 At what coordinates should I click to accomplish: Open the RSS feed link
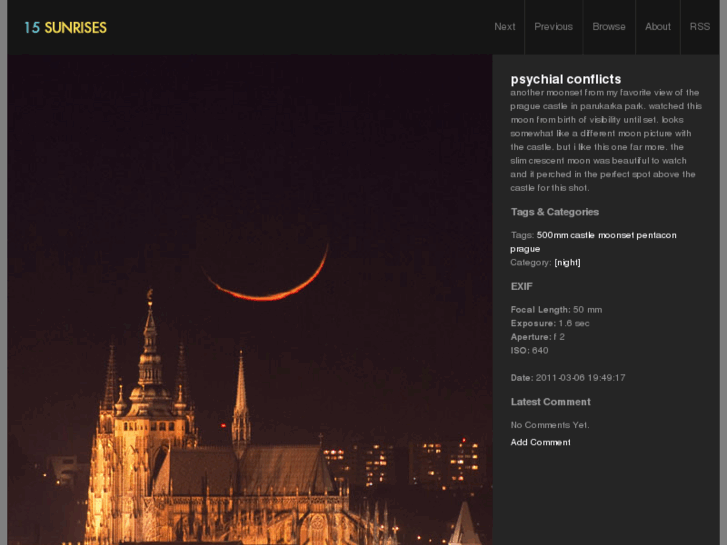pos(700,27)
